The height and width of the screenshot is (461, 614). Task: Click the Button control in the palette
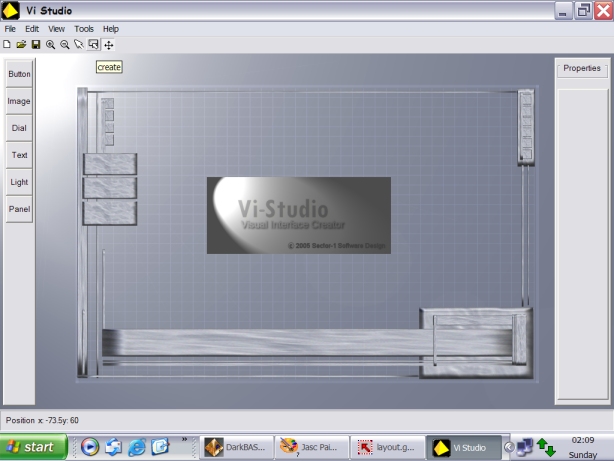[x=19, y=74]
